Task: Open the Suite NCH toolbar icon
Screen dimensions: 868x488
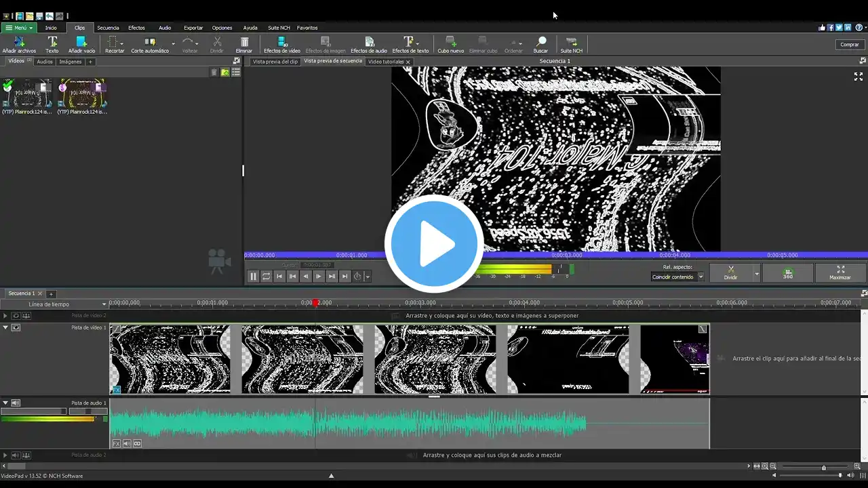Action: tap(571, 44)
